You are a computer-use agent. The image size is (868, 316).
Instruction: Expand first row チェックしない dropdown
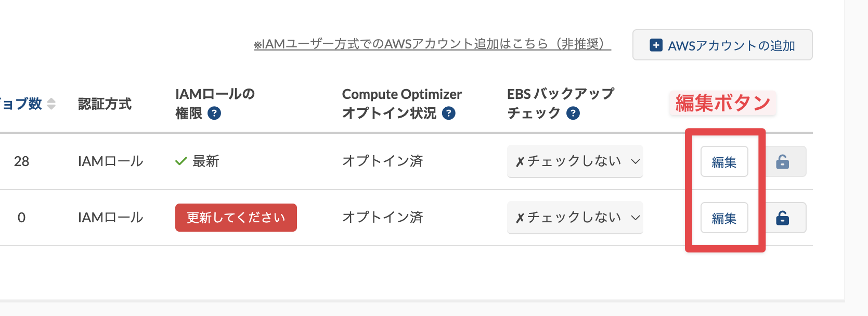click(575, 161)
